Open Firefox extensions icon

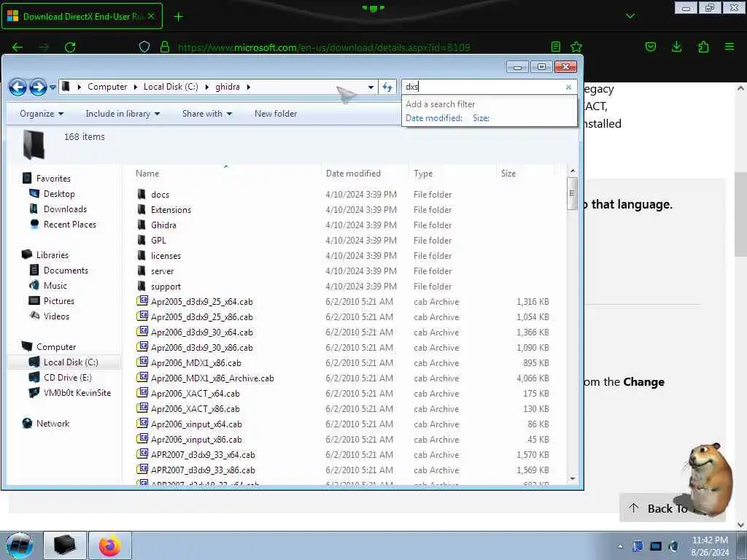pos(703,47)
